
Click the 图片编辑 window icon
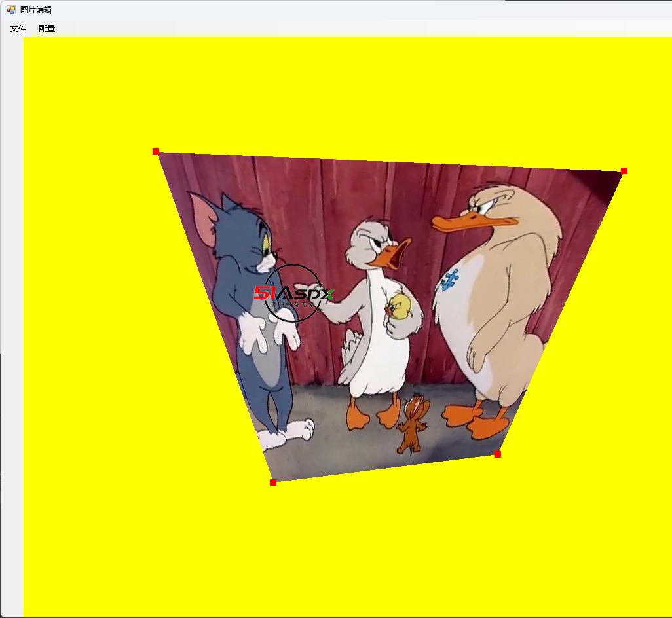point(11,9)
